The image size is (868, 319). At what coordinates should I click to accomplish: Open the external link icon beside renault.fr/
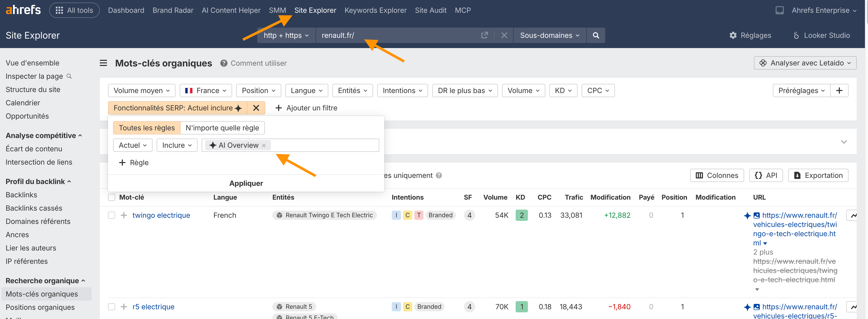484,35
